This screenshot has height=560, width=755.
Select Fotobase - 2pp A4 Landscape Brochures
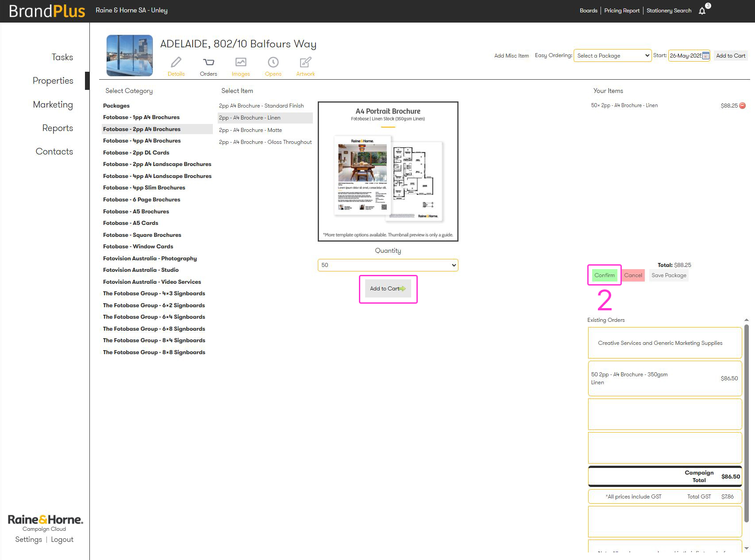click(x=157, y=164)
